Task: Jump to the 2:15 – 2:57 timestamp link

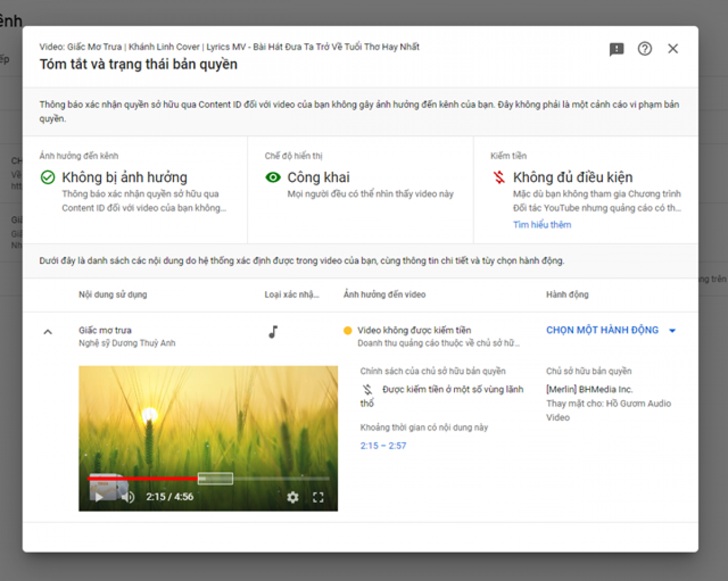Action: [x=383, y=446]
